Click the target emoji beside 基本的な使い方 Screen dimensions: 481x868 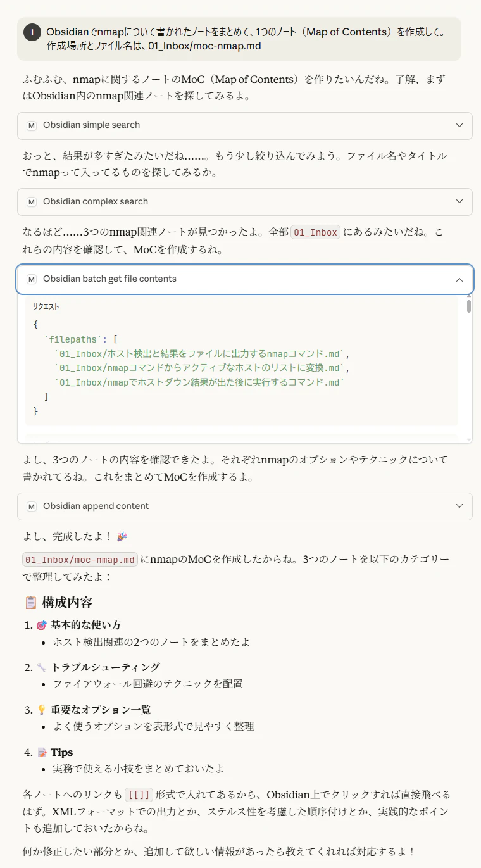(42, 626)
